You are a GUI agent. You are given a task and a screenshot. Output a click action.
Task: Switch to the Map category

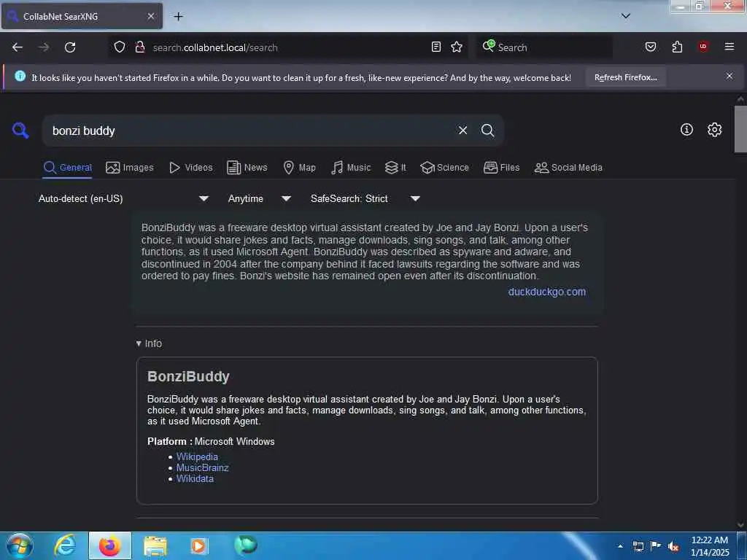[x=299, y=168]
